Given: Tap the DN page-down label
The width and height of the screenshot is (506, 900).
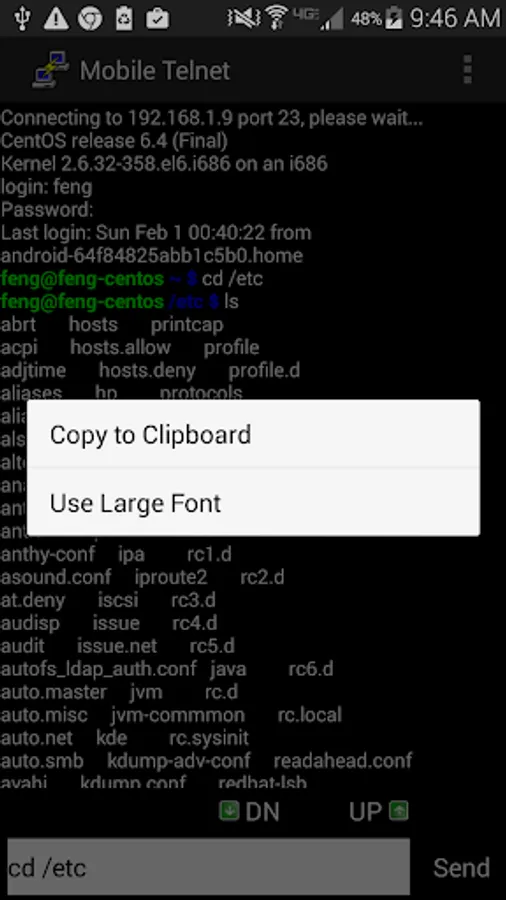Looking at the screenshot, I should [x=262, y=812].
